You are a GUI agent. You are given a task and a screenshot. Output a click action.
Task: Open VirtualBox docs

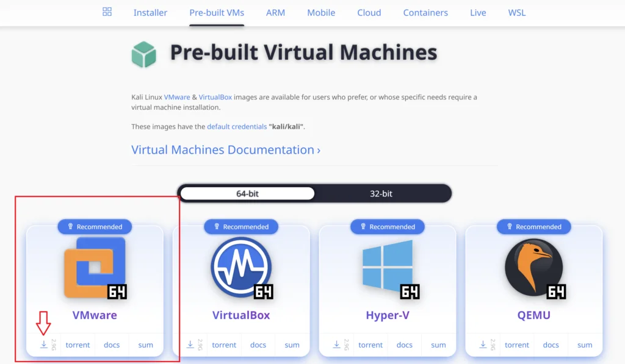tap(258, 345)
